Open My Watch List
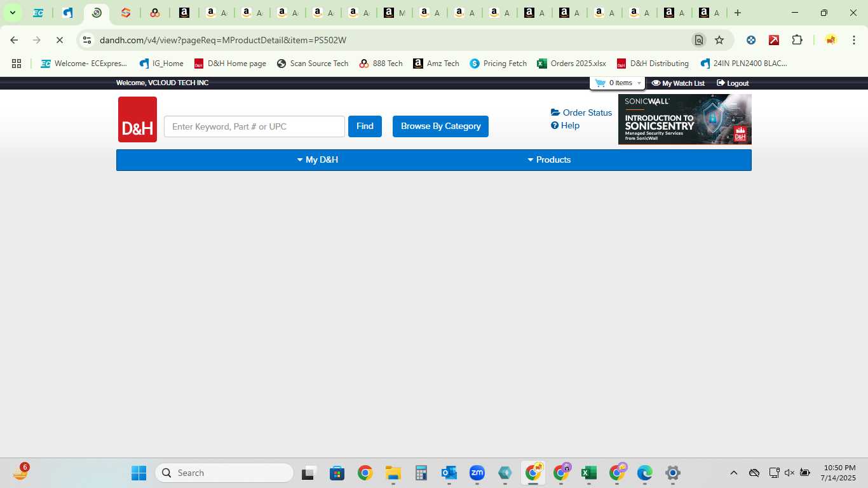This screenshot has width=868, height=488. click(x=678, y=83)
